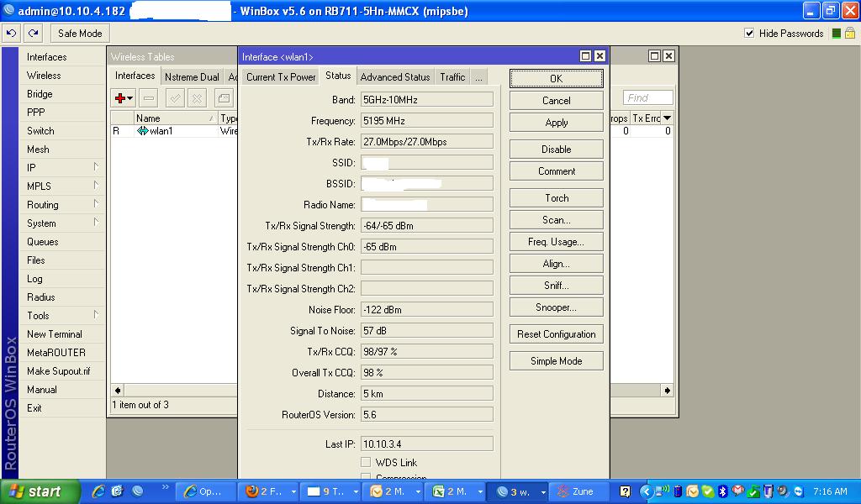This screenshot has width=861, height=504.
Task: Click the disable X icon in Wireless Tables
Action: click(197, 98)
